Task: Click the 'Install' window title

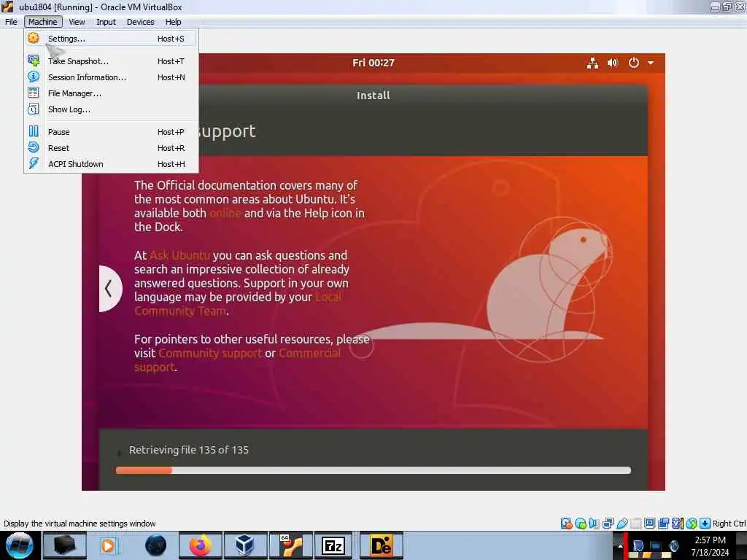Action: (x=373, y=96)
